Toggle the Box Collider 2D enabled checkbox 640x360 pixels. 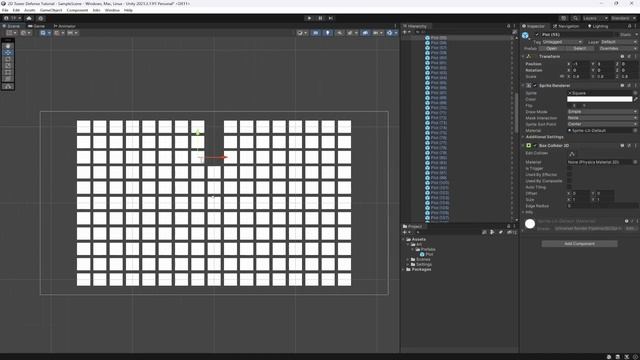coord(535,146)
